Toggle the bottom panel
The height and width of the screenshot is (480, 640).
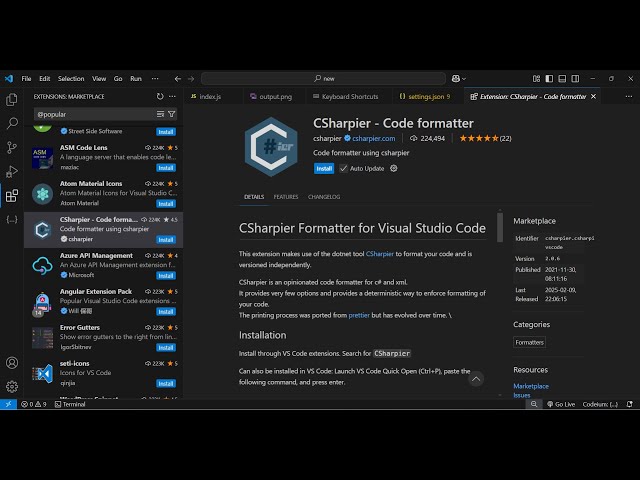point(562,78)
